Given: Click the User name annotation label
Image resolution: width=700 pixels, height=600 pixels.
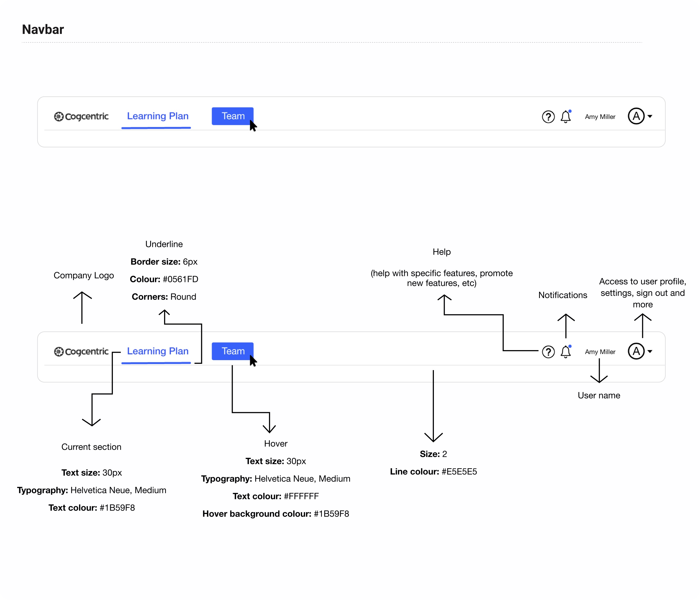Looking at the screenshot, I should [x=599, y=396].
